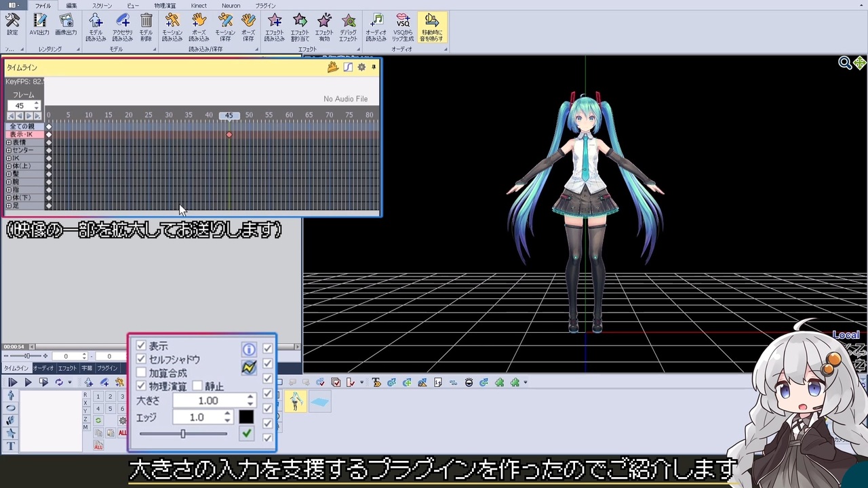Image resolution: width=868 pixels, height=488 pixels.
Task: Toggle the 表示 checkbox
Action: click(x=141, y=346)
